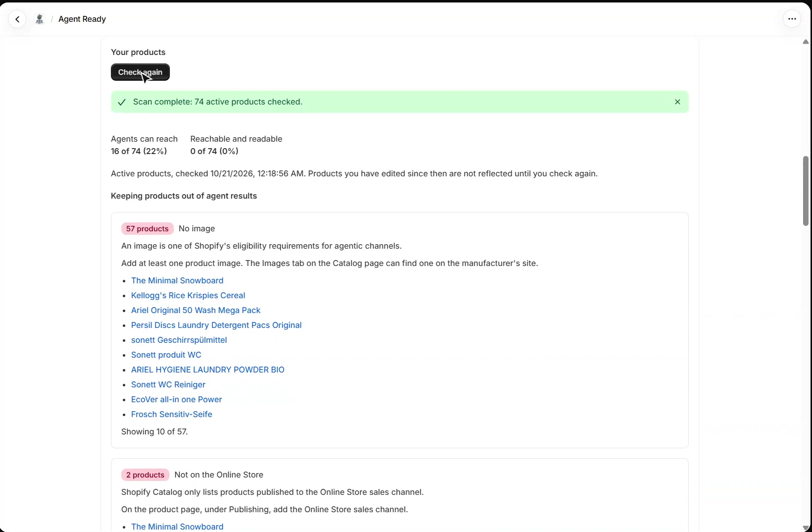Click the Reachable and readable label

[x=236, y=139]
